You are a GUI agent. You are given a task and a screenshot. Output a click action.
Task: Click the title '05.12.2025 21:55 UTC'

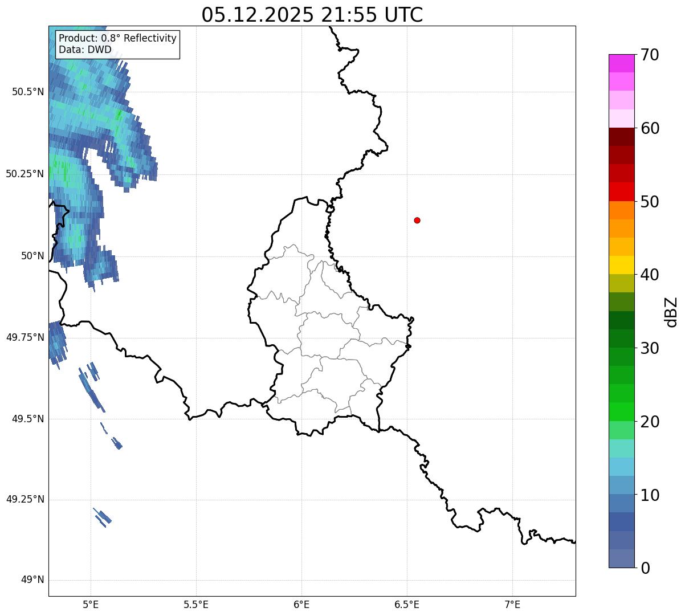coord(312,15)
